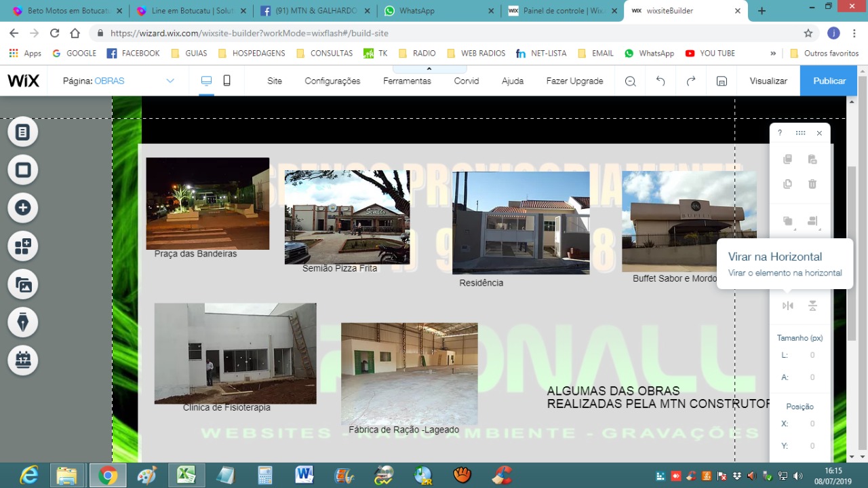Click the Publicar button
868x488 pixels.
pyautogui.click(x=829, y=81)
